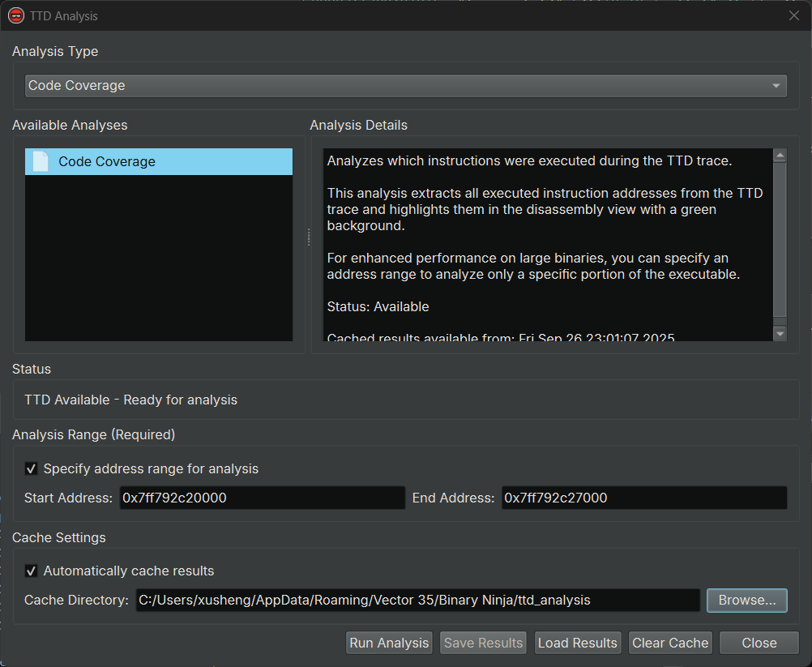
Task: Click the Binary Ninja logo in title bar
Action: point(16,15)
